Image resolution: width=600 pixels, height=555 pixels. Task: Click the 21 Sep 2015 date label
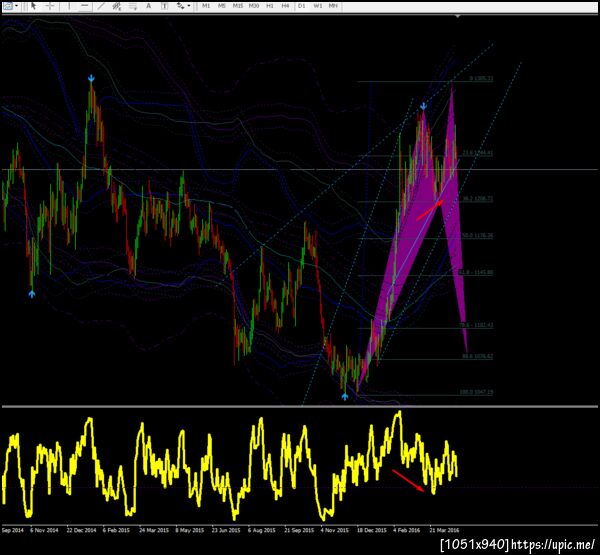[x=299, y=530]
